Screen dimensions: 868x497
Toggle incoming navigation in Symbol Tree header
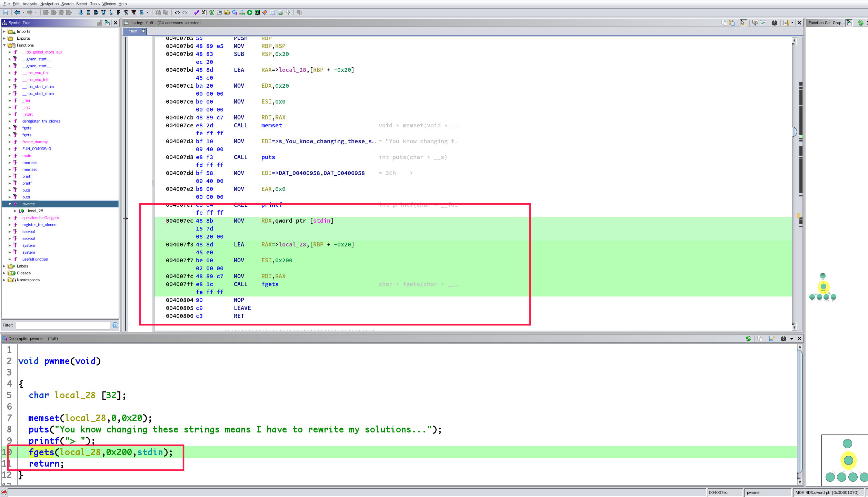107,23
